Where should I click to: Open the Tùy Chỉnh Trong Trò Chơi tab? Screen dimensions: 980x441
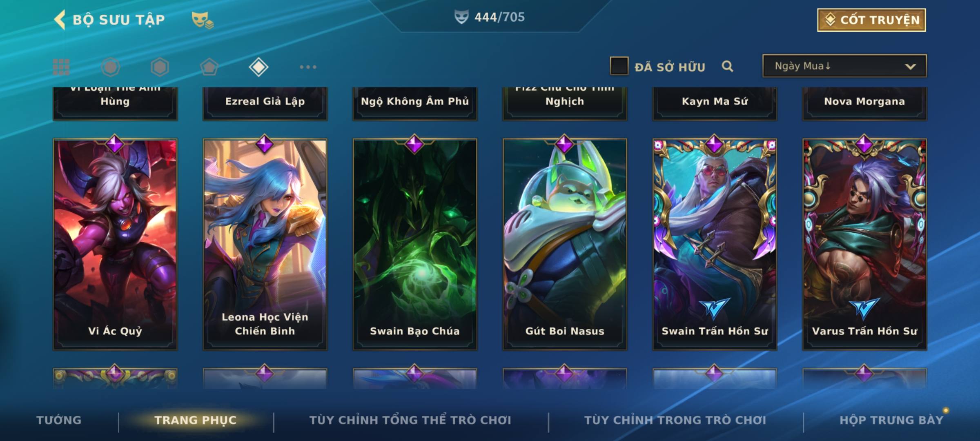pyautogui.click(x=675, y=420)
